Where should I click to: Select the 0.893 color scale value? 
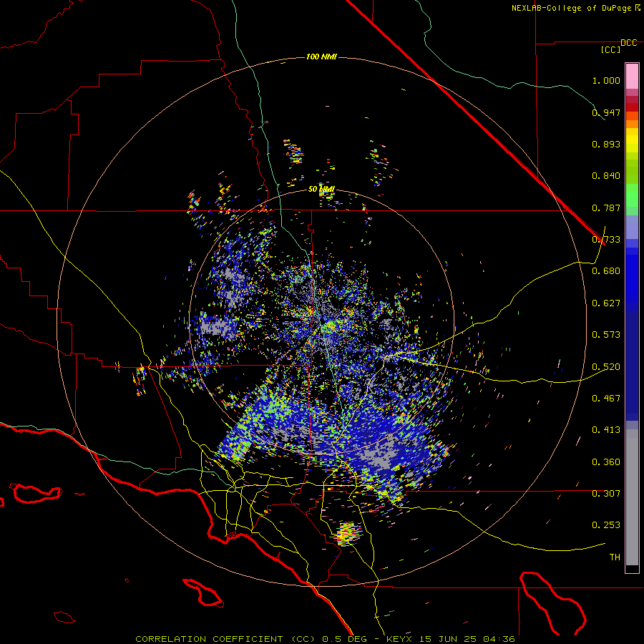606,144
